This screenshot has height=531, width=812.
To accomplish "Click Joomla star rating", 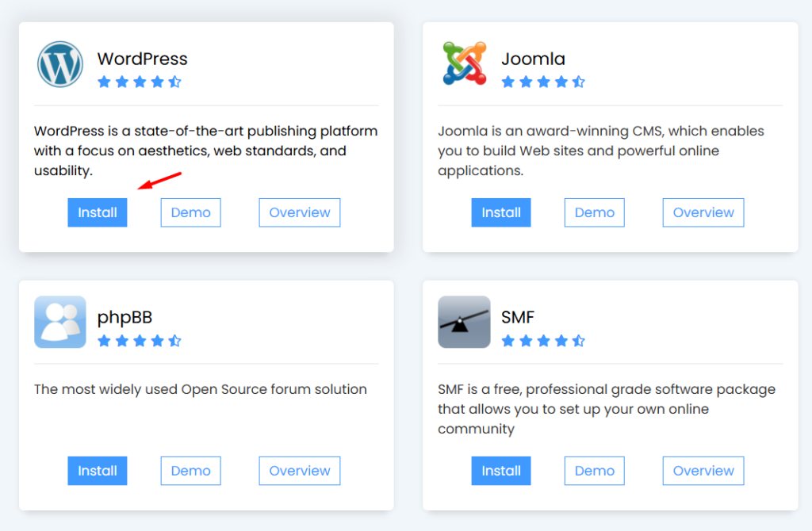I will [543, 82].
